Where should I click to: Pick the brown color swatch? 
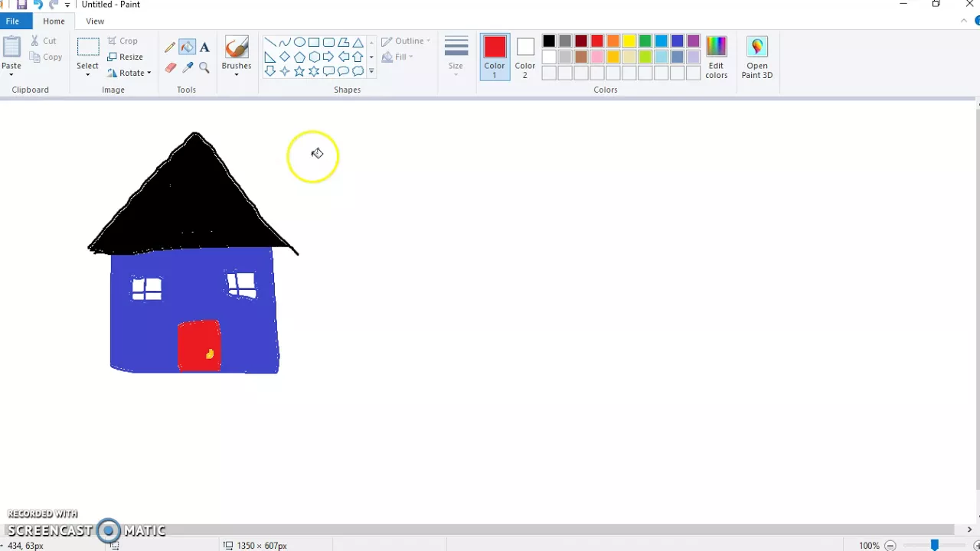[581, 57]
